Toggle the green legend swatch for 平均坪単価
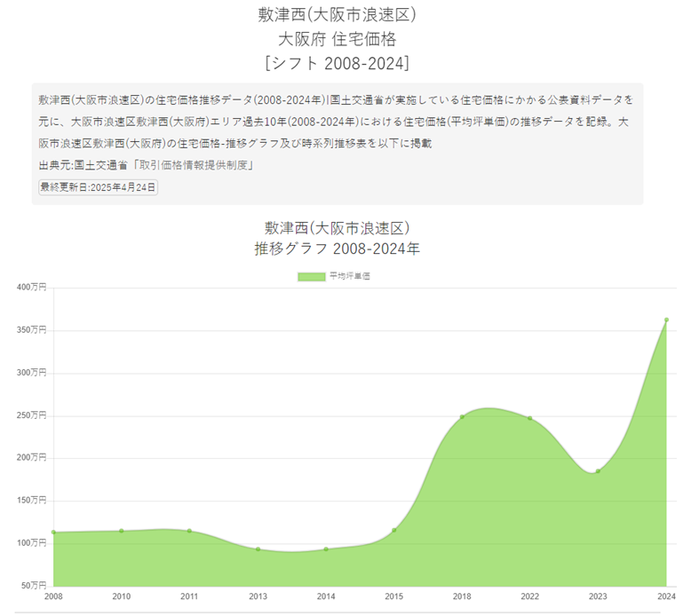Image resolution: width=691 pixels, height=616 pixels. pos(311,277)
